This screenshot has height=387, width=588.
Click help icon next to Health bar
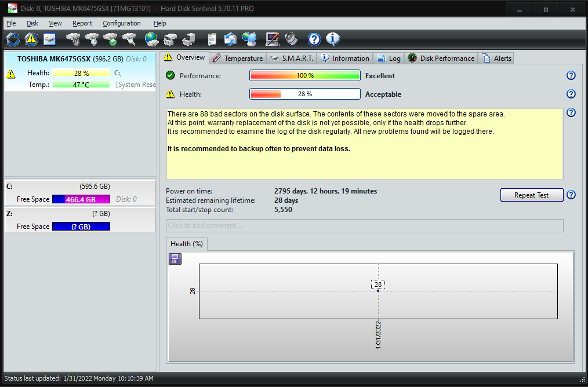pos(571,94)
